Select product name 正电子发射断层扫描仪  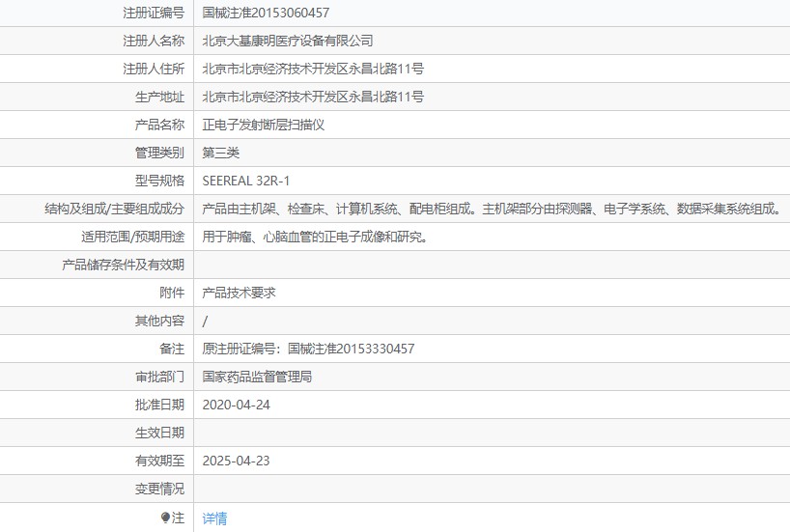tap(264, 125)
